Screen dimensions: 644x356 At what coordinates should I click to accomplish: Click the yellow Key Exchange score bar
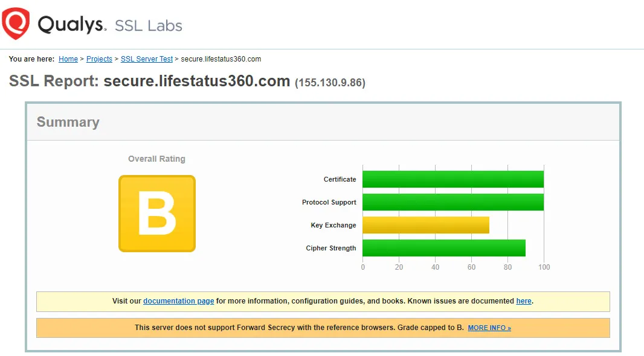tap(426, 225)
